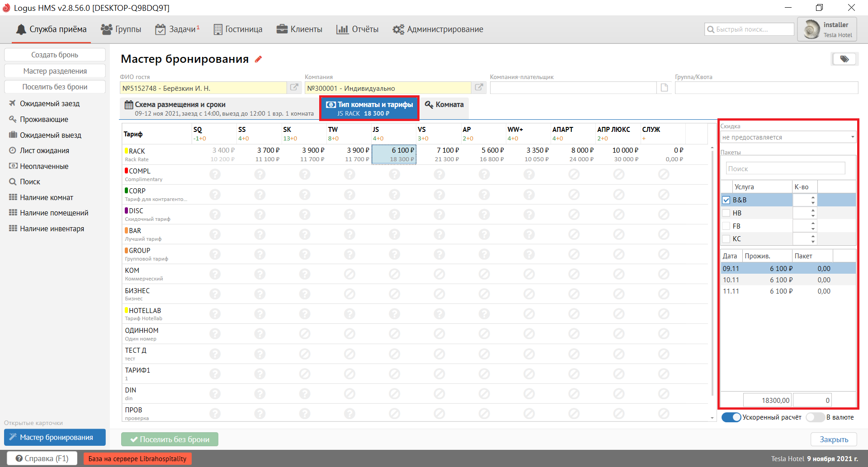
Task: Expand the Скидка dropdown
Action: click(852, 137)
